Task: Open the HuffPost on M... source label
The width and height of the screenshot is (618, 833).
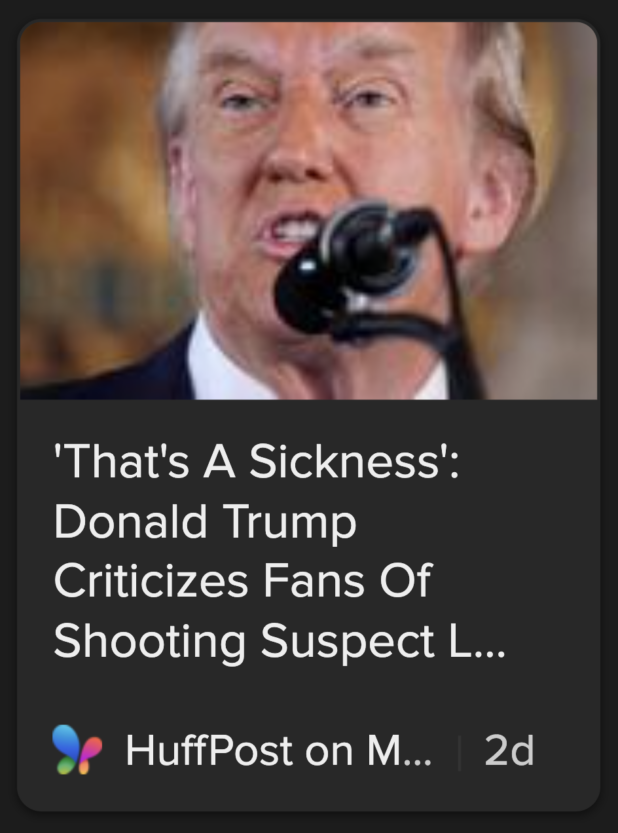Action: (x=278, y=751)
